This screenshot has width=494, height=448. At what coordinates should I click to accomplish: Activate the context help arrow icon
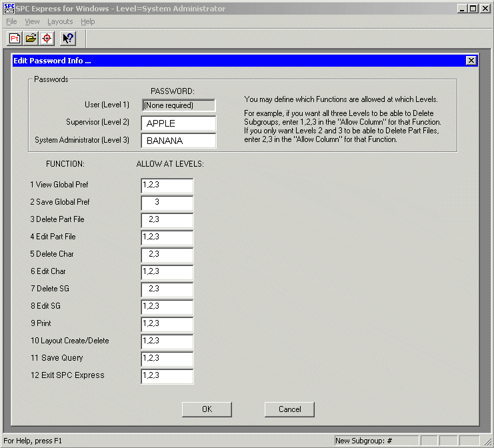pos(68,39)
